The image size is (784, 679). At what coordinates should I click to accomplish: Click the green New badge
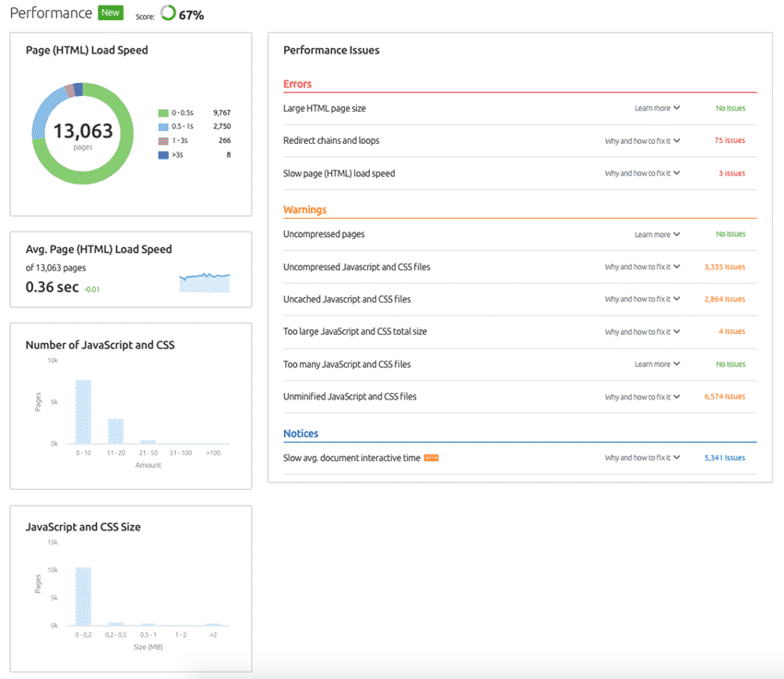[x=111, y=13]
